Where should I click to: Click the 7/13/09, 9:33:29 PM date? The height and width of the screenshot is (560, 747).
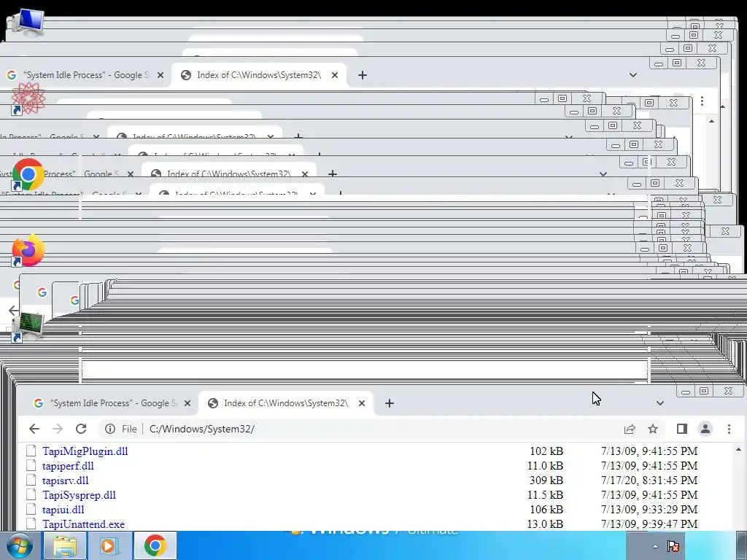pyautogui.click(x=649, y=510)
